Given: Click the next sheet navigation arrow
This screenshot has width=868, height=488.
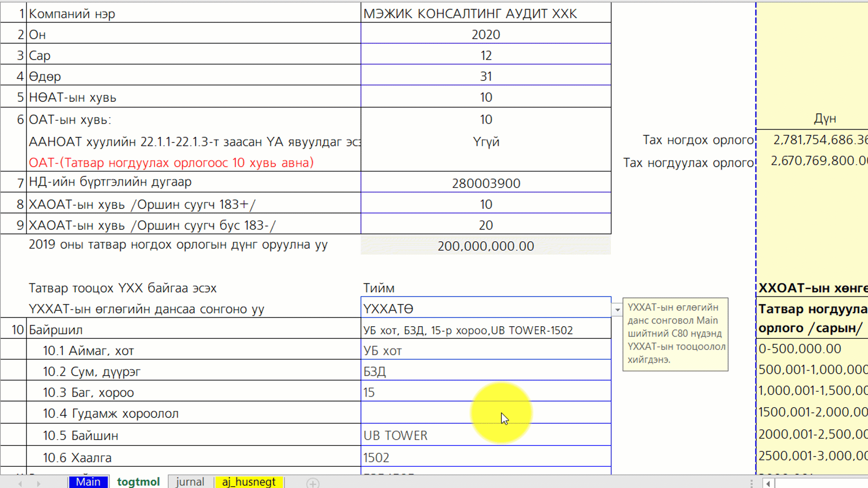Looking at the screenshot, I should tap(39, 483).
